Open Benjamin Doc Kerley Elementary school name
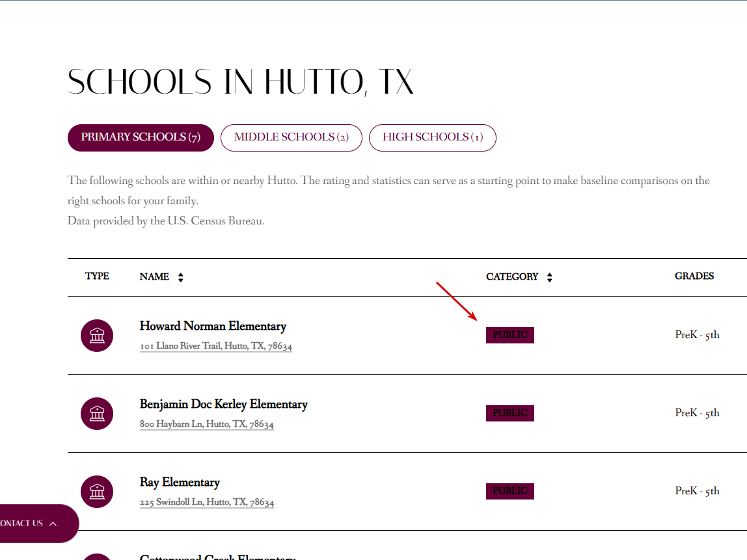This screenshot has height=560, width=747. coord(223,405)
